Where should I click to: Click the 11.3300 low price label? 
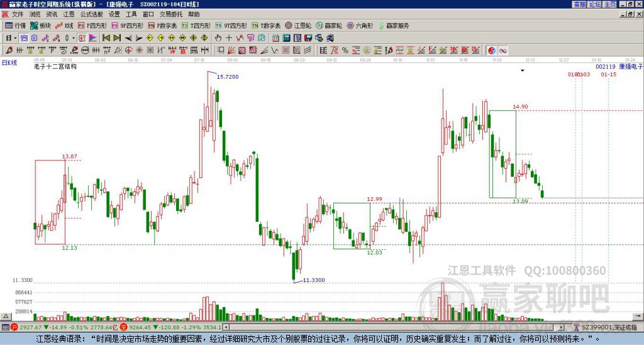coord(314,280)
